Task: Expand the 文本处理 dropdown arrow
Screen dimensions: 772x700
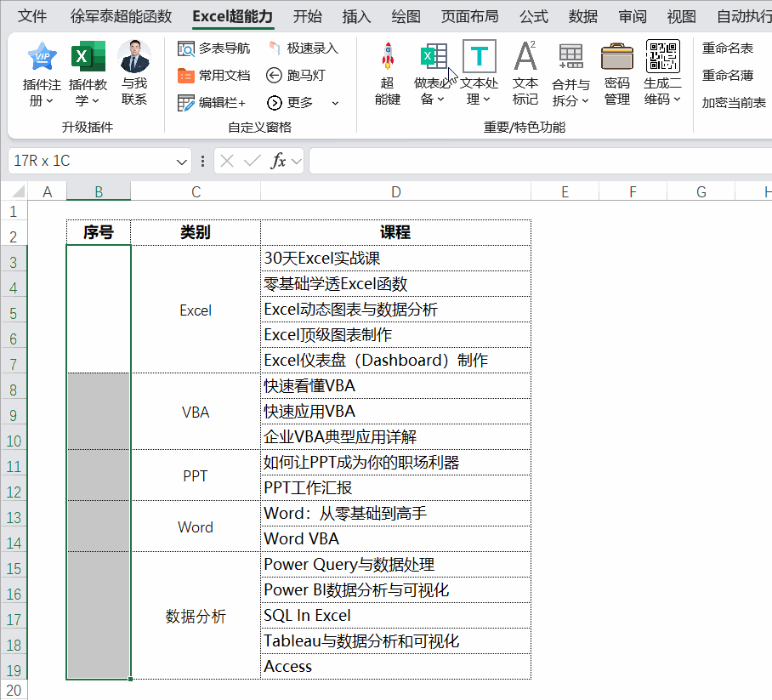Action: [486, 100]
